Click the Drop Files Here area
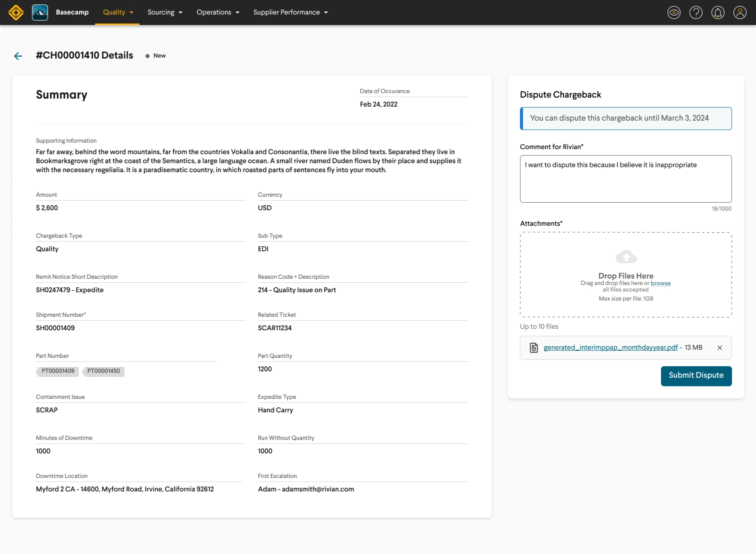The height and width of the screenshot is (554, 756). tap(626, 275)
